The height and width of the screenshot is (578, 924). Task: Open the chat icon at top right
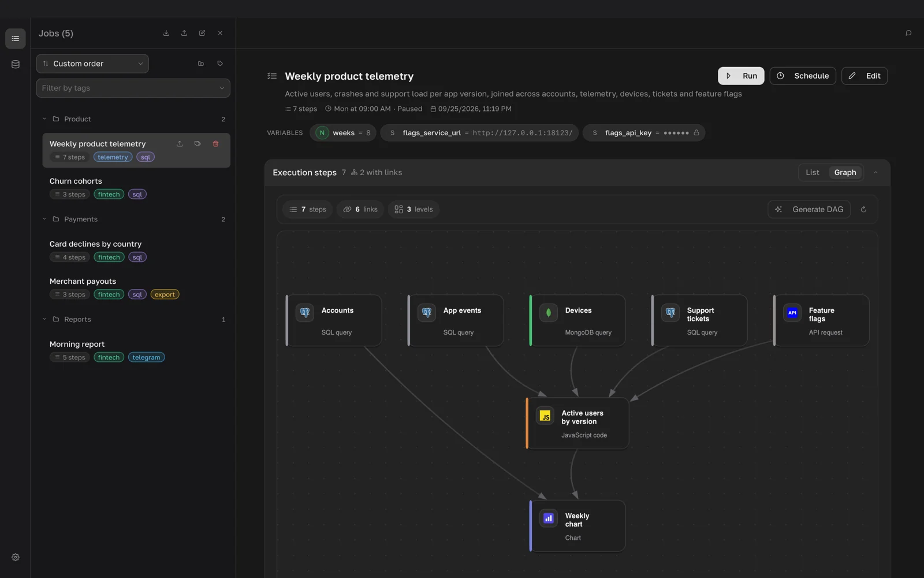(x=908, y=33)
